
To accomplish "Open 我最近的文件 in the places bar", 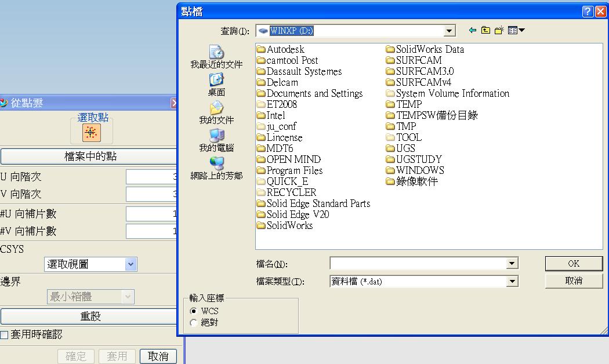I will [x=216, y=57].
